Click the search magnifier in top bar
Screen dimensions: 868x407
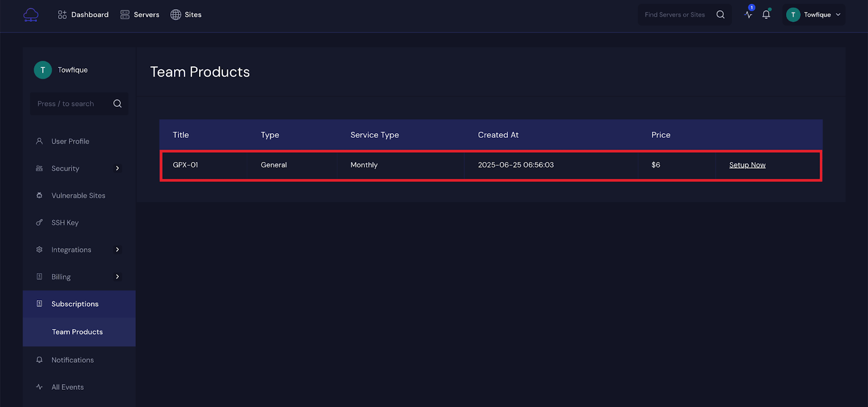[720, 15]
